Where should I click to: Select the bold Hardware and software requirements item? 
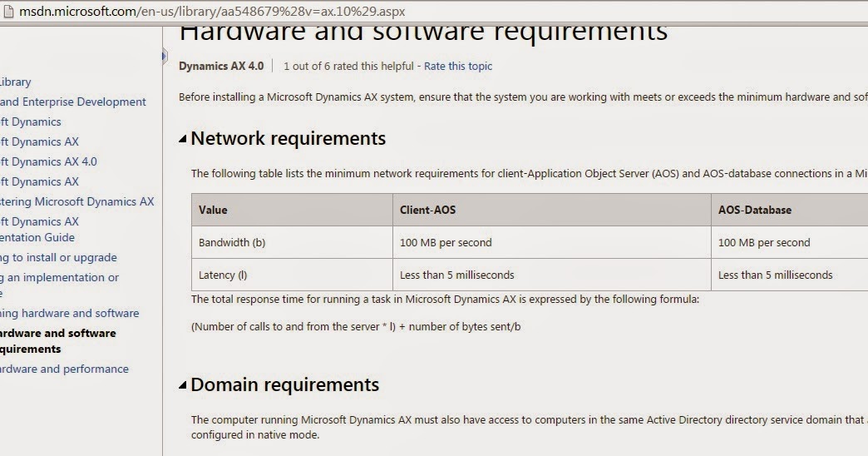coord(58,341)
